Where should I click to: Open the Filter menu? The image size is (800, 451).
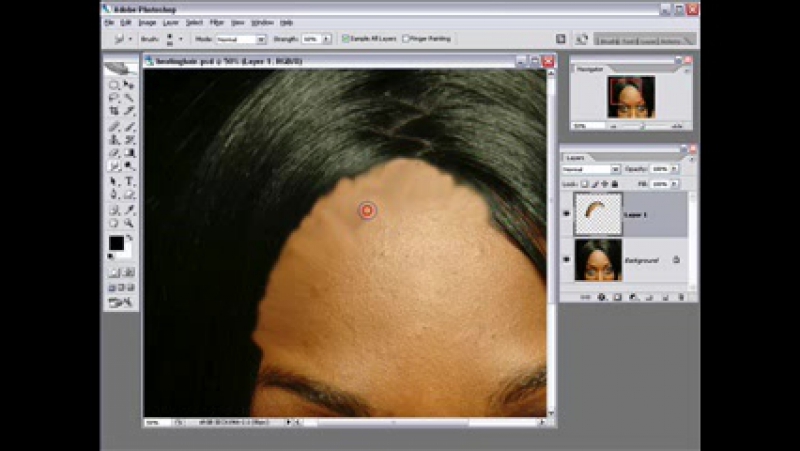point(217,23)
